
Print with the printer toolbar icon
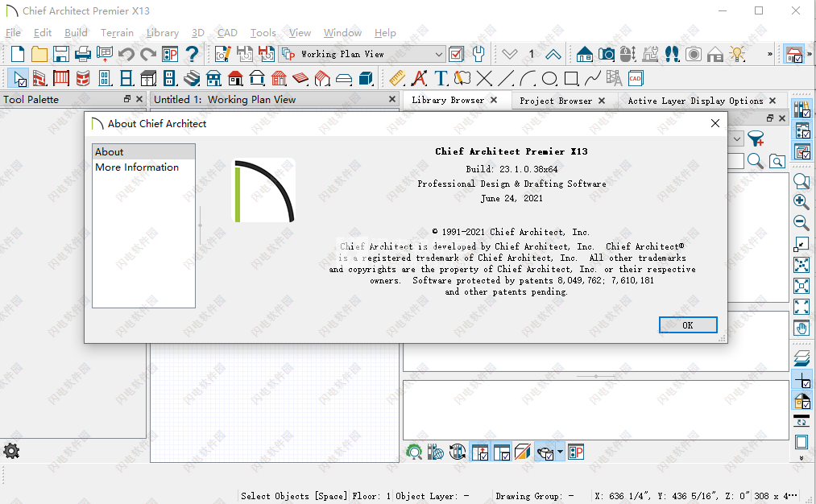click(x=83, y=54)
